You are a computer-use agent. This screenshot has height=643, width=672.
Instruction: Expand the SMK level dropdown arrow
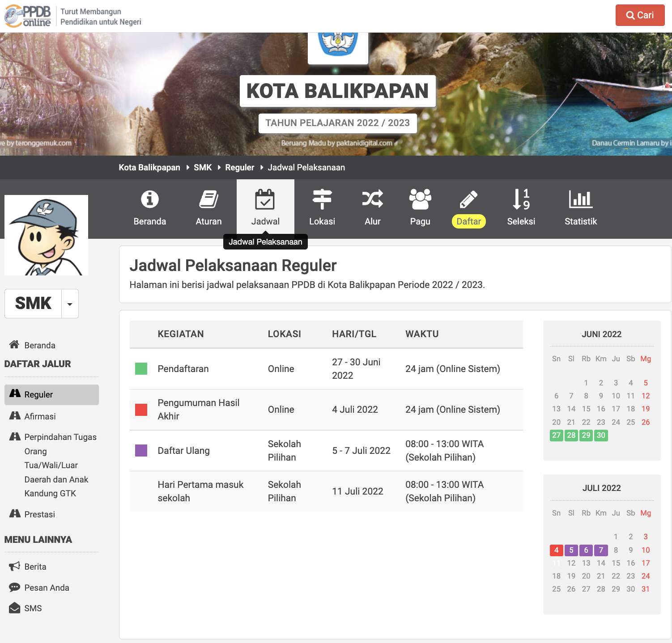(x=70, y=304)
